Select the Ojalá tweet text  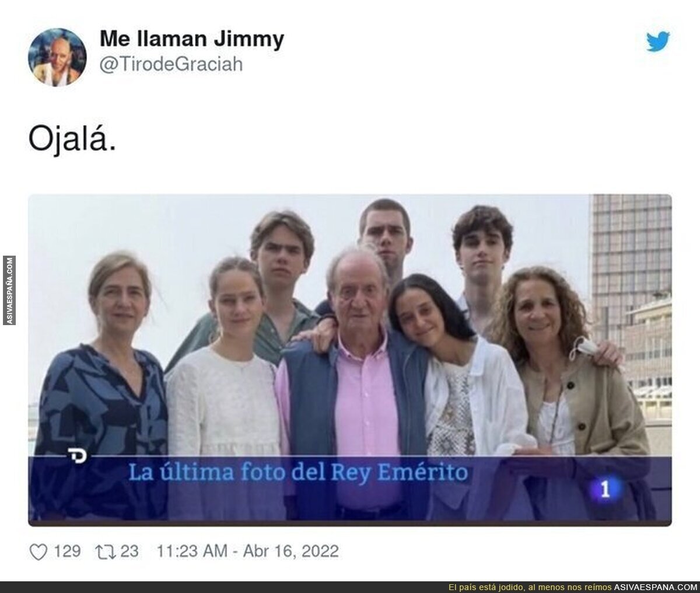(x=73, y=141)
